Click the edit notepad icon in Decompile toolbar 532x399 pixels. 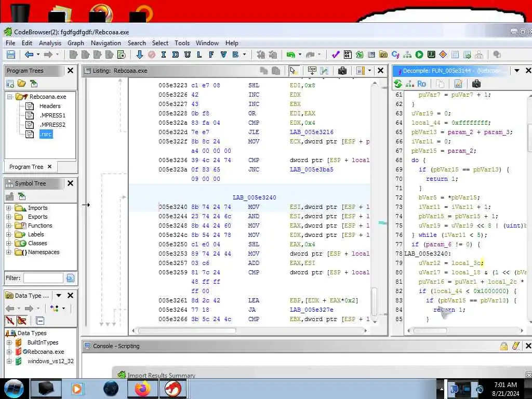458,84
